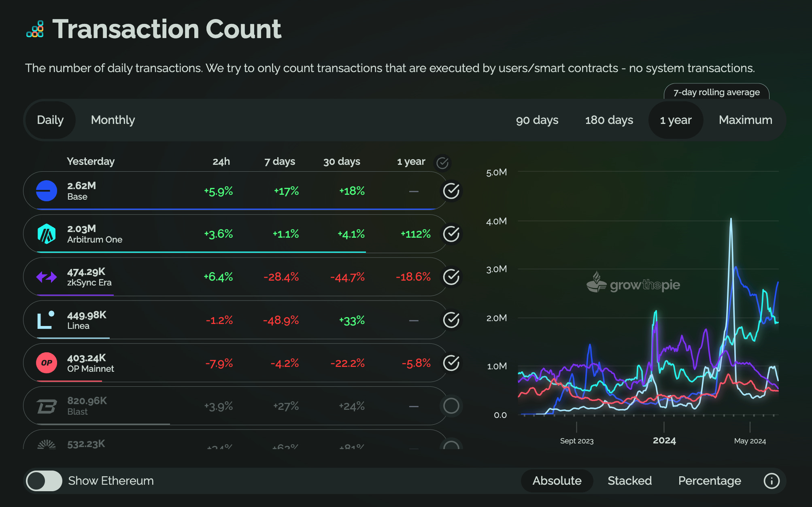Click the 3.0M y-axis label
The height and width of the screenshot is (507, 812).
click(496, 269)
